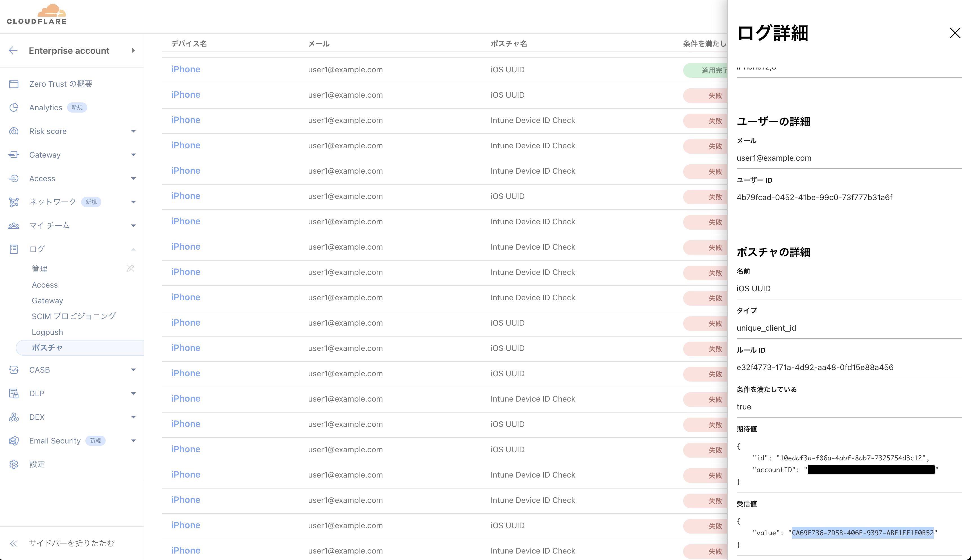The width and height of the screenshot is (971, 560).
Task: Click the CASB sidebar icon
Action: pos(14,369)
